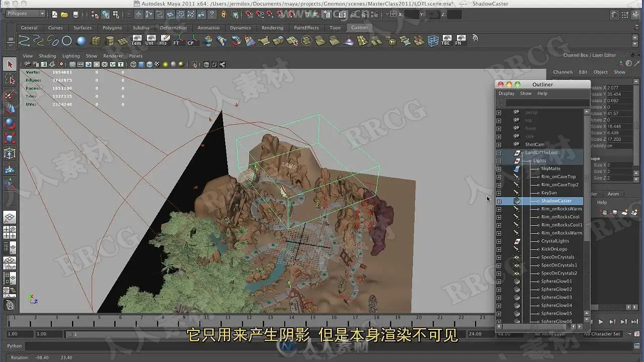
Task: Select KickOnLogo in the Outliner
Action: click(554, 249)
